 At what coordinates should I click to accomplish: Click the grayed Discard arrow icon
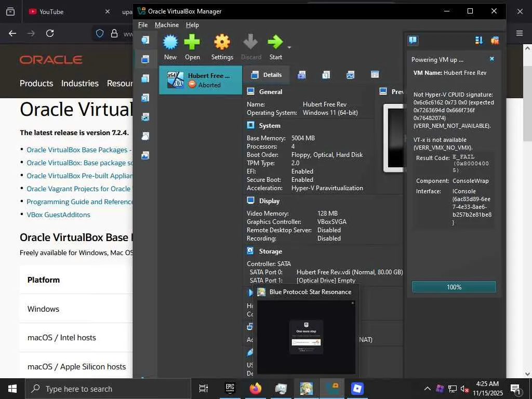[251, 43]
